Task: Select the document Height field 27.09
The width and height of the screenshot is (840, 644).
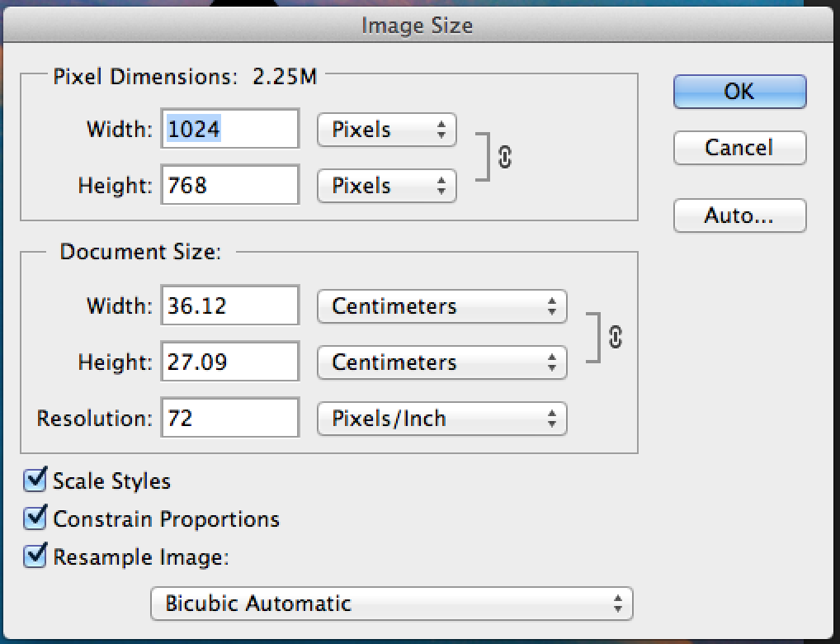Action: (230, 362)
